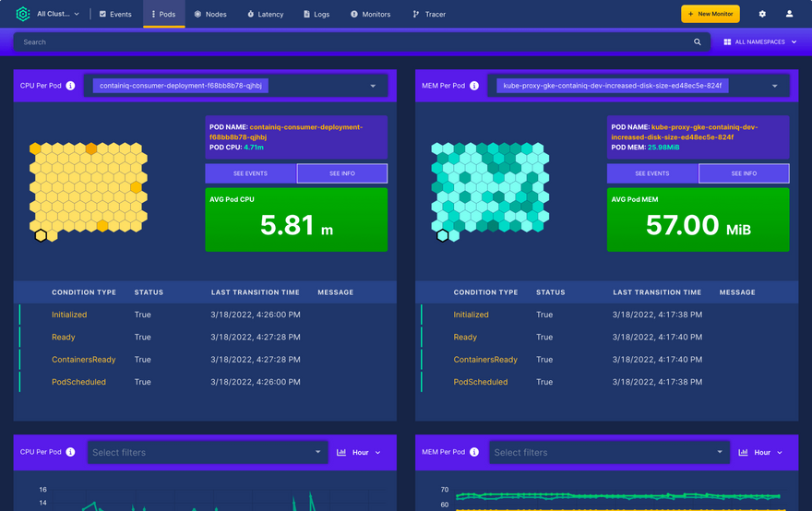The image size is (812, 511).
Task: Click See Events in the CPU panel
Action: pos(250,173)
